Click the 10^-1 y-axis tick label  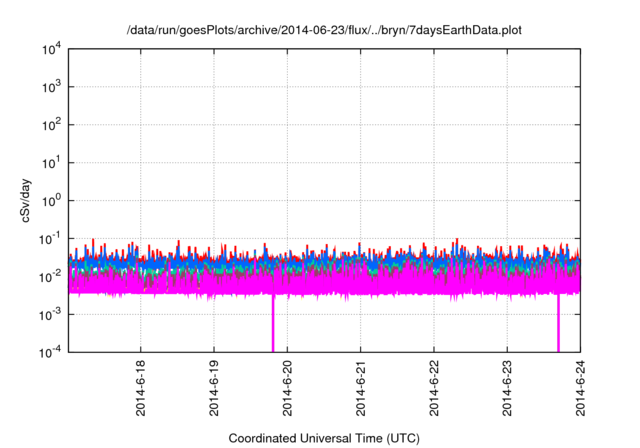(50, 239)
